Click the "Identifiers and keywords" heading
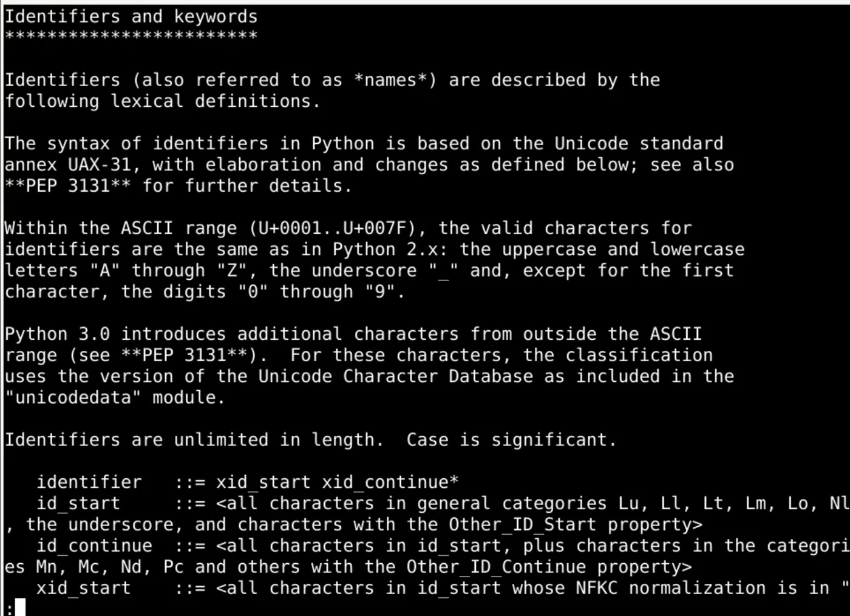Image resolution: width=850 pixels, height=616 pixels. click(131, 16)
